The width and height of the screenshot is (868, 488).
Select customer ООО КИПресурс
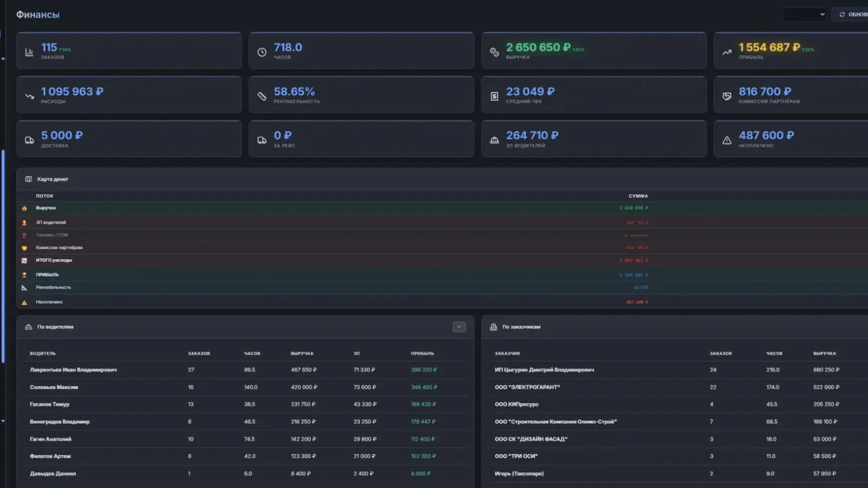pyautogui.click(x=516, y=404)
